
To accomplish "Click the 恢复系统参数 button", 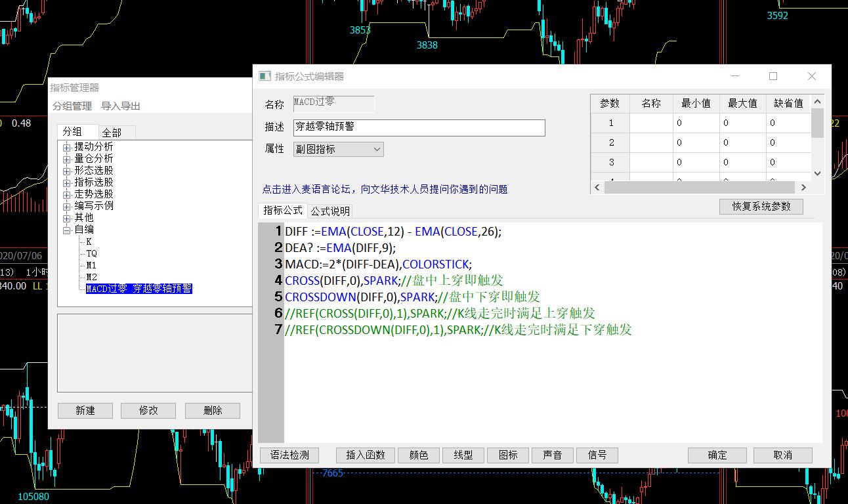I will point(761,206).
